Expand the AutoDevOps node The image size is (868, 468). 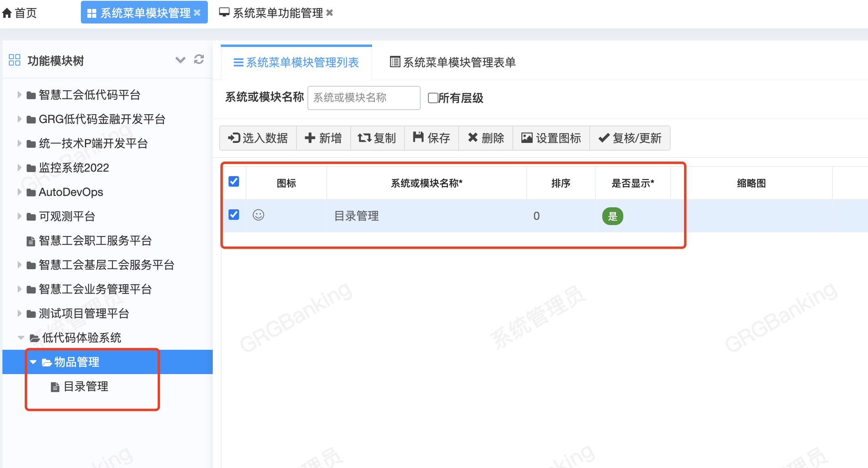coord(19,192)
